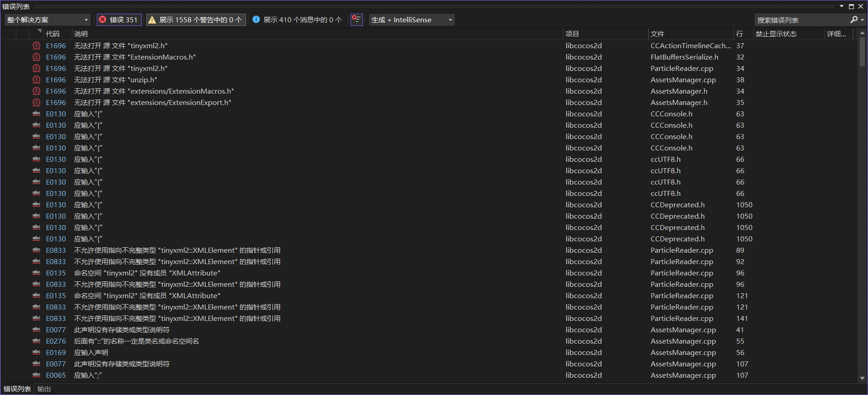Toggle the 1558 warnings filter
The image size is (868, 395).
coord(196,20)
